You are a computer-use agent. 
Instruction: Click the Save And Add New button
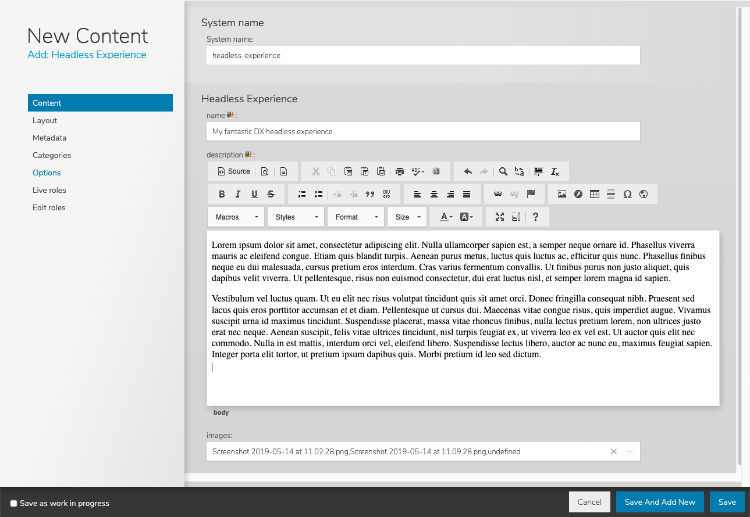[659, 502]
